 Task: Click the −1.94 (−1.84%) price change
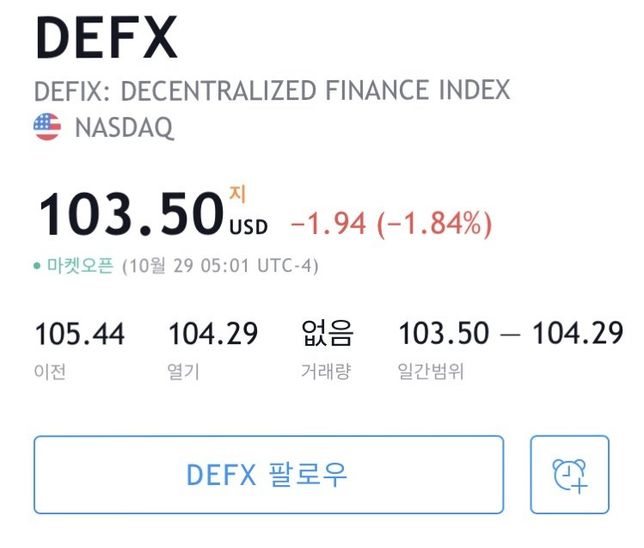pos(391,223)
